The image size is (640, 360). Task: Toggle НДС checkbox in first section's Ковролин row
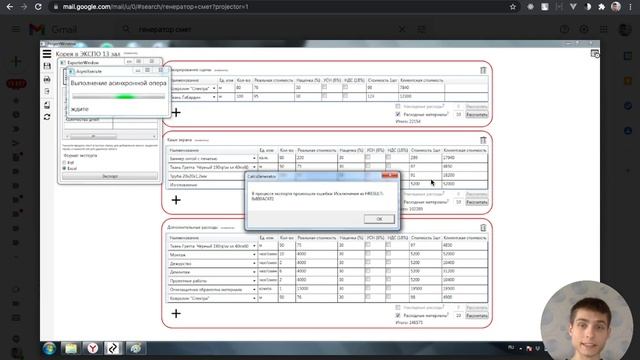pos(345,87)
